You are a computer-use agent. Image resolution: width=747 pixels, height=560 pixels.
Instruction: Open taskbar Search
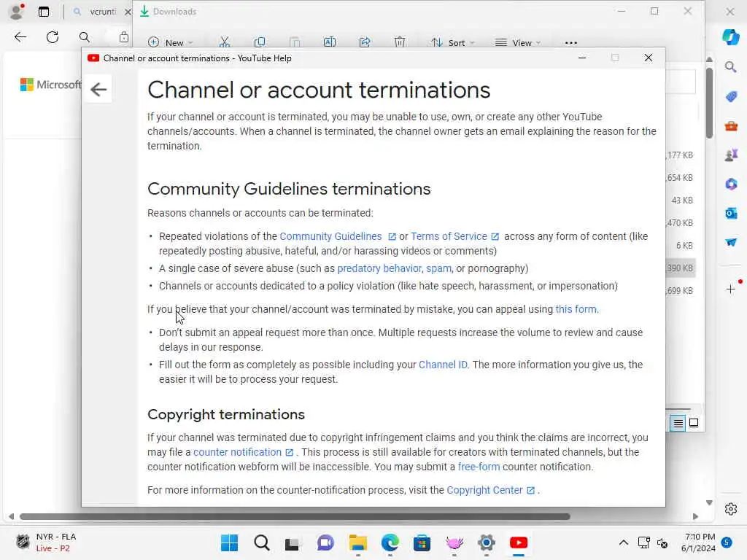[x=262, y=542]
